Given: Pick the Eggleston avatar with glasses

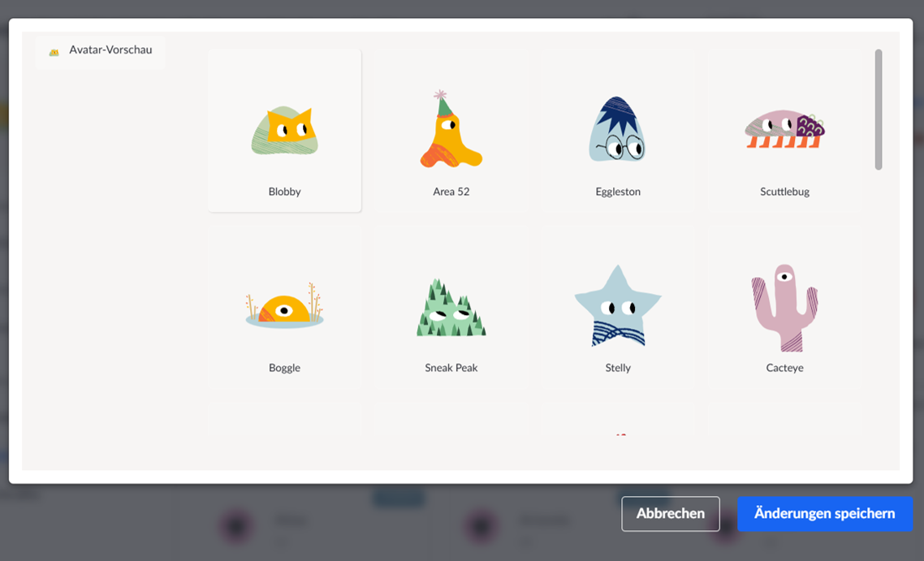Looking at the screenshot, I should pos(617,129).
